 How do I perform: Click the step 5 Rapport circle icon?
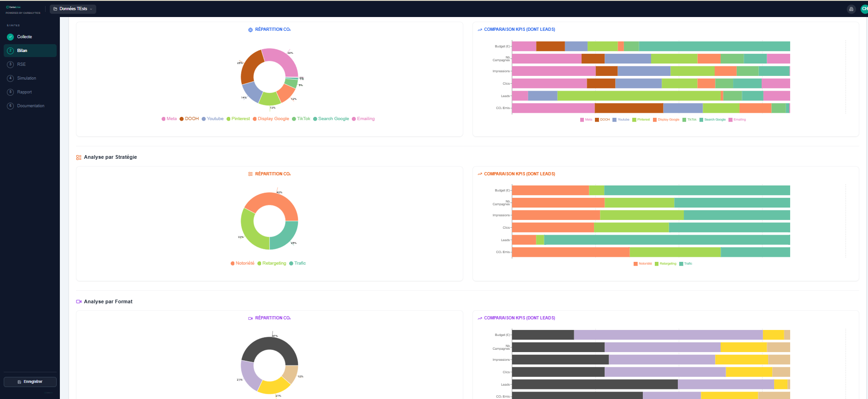click(x=11, y=92)
